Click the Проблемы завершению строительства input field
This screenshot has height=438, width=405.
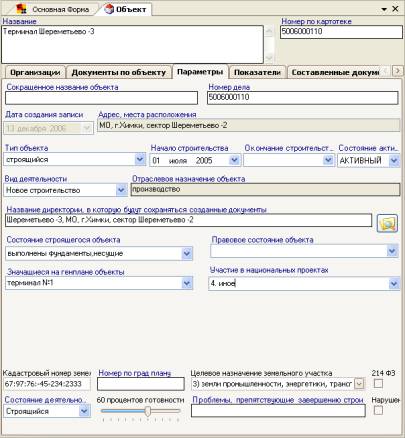(x=278, y=411)
